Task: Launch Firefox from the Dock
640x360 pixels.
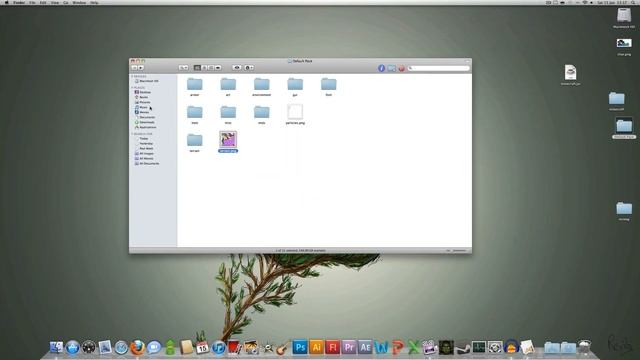Action: pyautogui.click(x=138, y=347)
